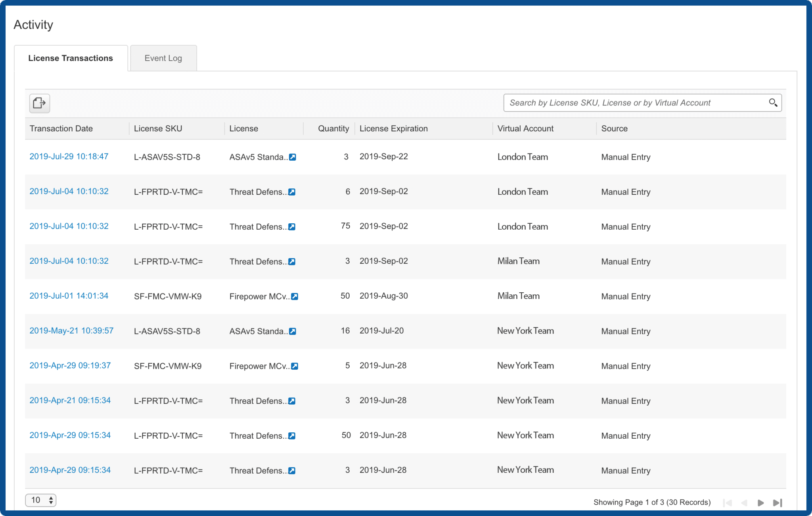Increase page size with the stepper arrows
This screenshot has width=812, height=516.
pyautogui.click(x=50, y=498)
